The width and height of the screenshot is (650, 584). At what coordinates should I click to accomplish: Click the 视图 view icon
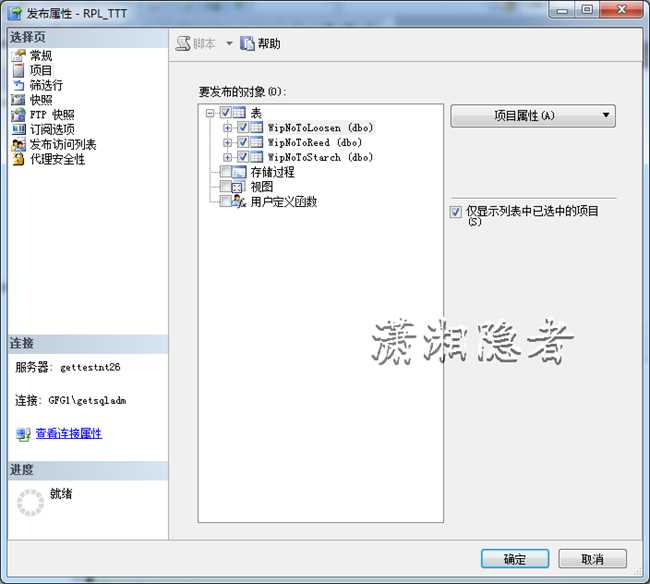237,187
